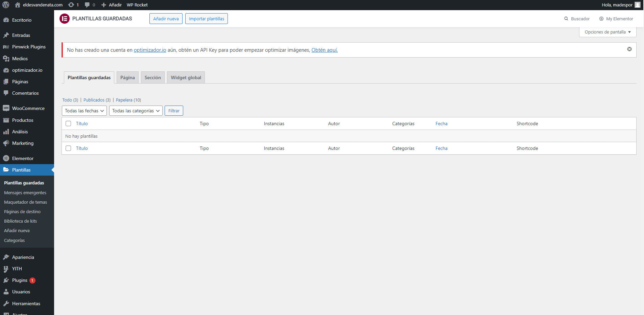Follow the Obtén aquí link
This screenshot has width=644, height=315.
tap(325, 50)
